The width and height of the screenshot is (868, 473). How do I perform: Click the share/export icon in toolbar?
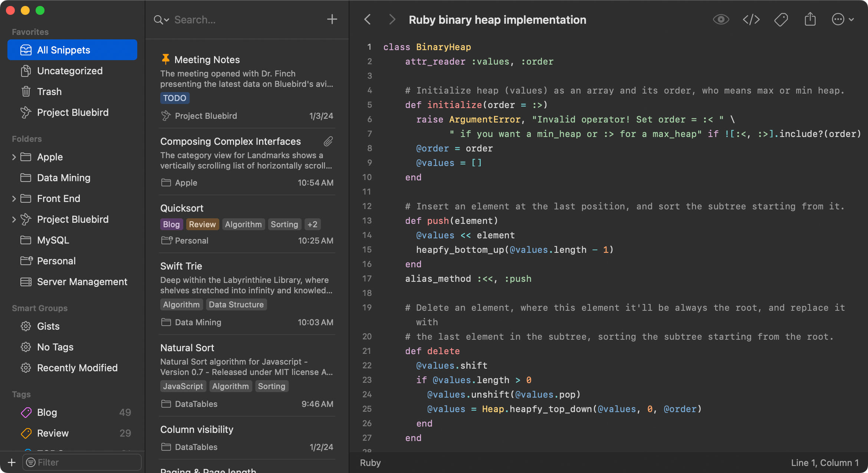811,19
